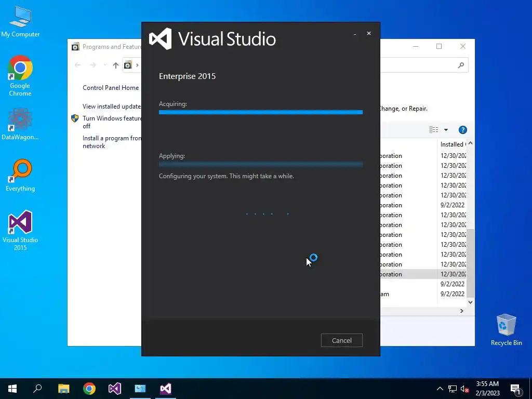Select the highlighted 12/30 program row
Image resolution: width=532 pixels, height=399 pixels.
[423, 274]
